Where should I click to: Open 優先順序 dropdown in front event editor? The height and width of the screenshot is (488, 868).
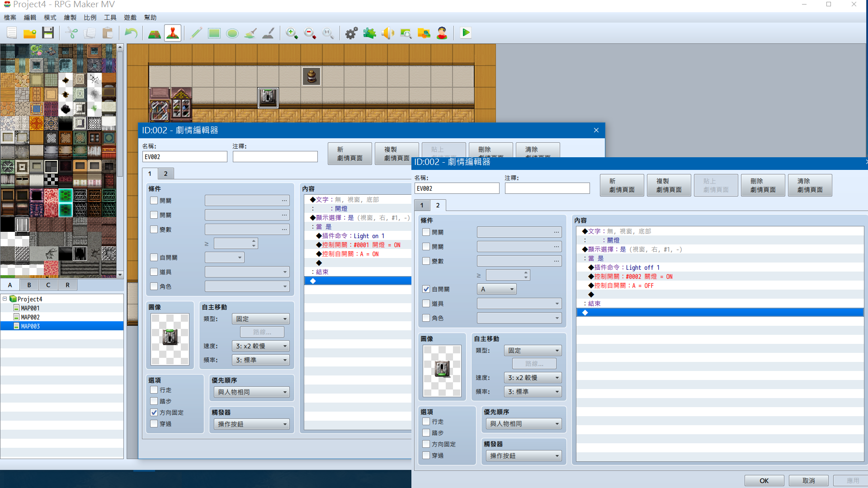pyautogui.click(x=524, y=424)
